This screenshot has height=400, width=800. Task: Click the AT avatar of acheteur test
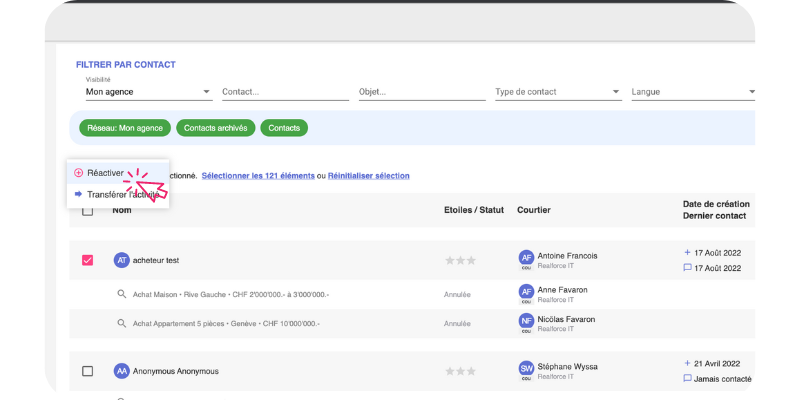[x=121, y=260]
